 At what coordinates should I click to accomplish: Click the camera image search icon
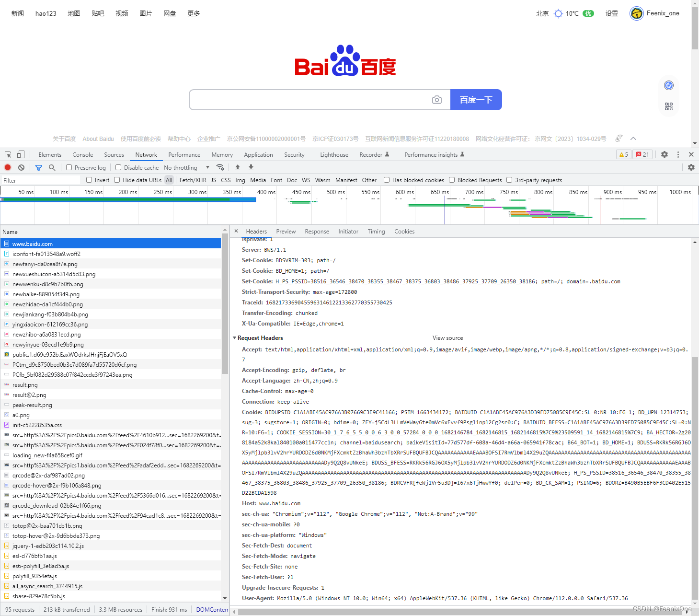click(x=437, y=100)
